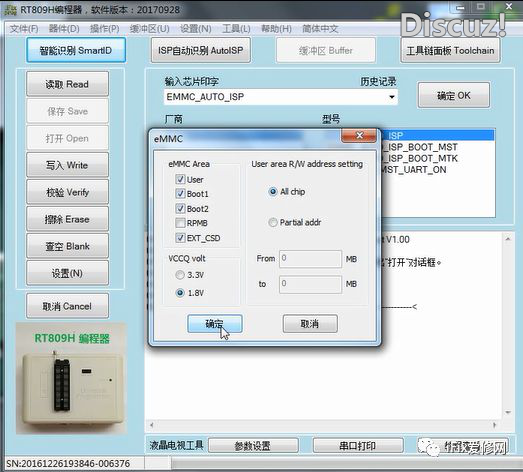This screenshot has height=472, width=523.
Task: Select the MST_UART_ON model entry
Action: 414,170
